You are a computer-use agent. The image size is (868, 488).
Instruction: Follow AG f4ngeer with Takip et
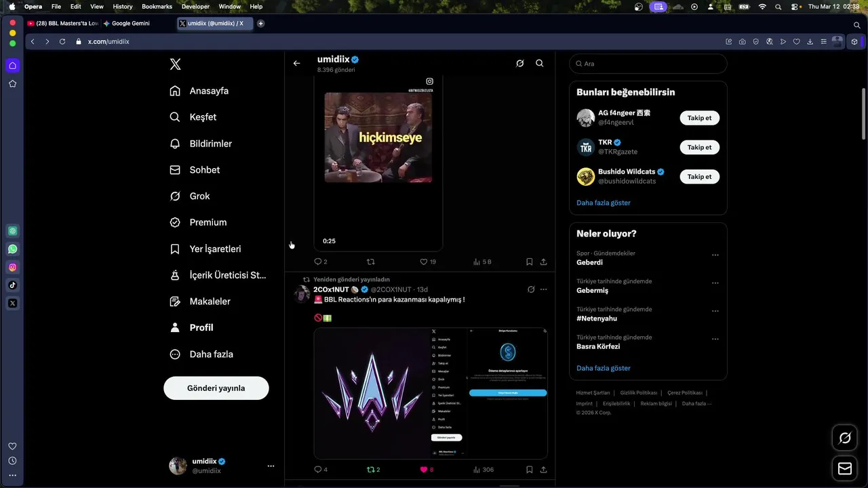point(699,118)
